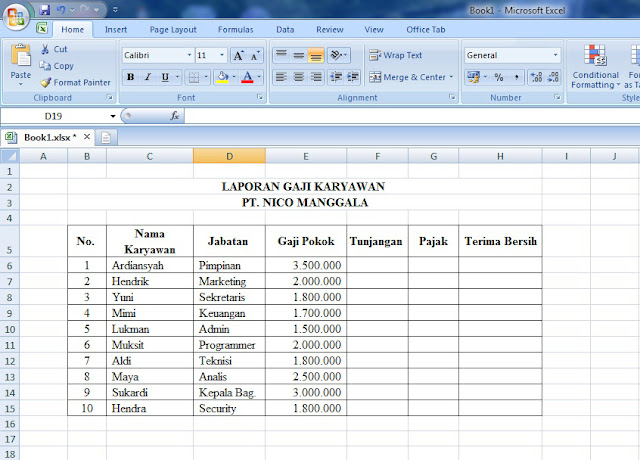Save workbook from Quick Access toolbar
The height and width of the screenshot is (460, 640).
point(45,10)
